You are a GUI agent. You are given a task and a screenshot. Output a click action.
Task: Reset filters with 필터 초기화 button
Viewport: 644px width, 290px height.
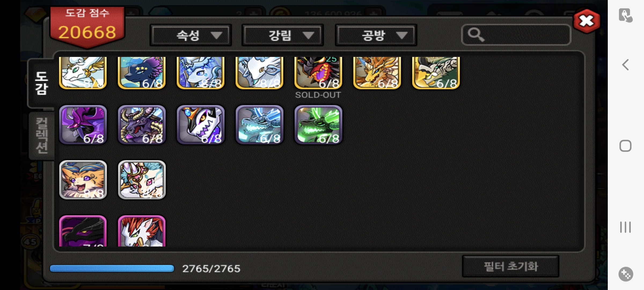[511, 266]
